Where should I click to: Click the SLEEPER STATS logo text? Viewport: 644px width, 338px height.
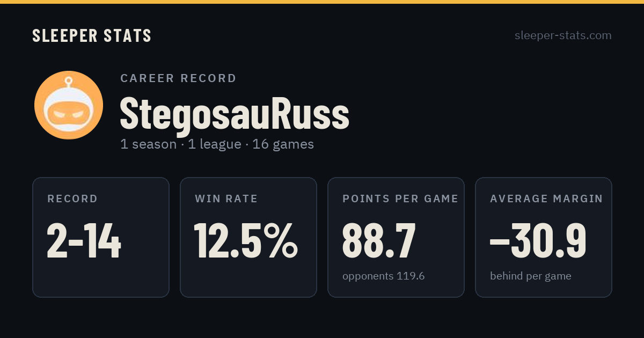pyautogui.click(x=92, y=35)
